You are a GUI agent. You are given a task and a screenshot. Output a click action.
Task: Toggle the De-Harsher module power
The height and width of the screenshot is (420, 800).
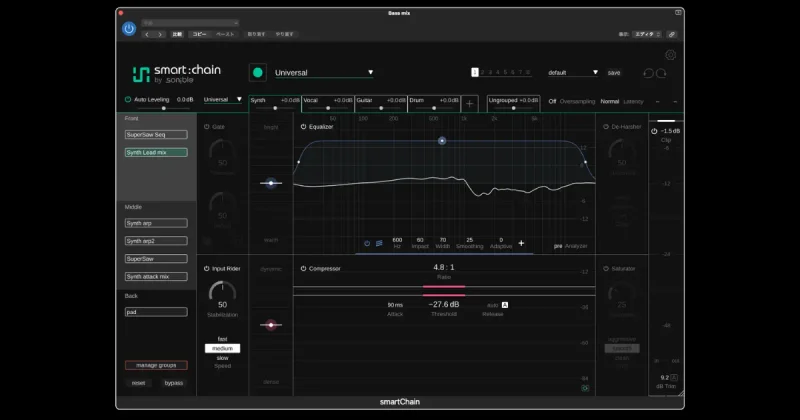click(606, 127)
